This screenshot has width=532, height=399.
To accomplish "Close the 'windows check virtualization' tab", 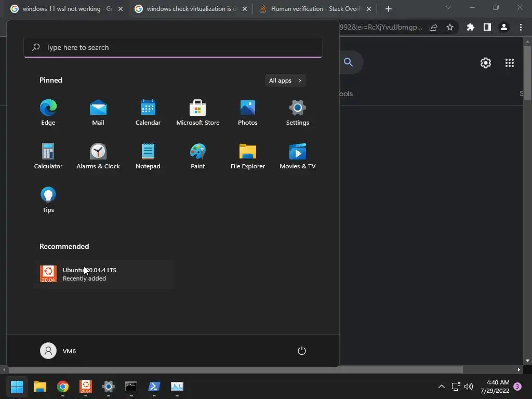I will coord(245,9).
